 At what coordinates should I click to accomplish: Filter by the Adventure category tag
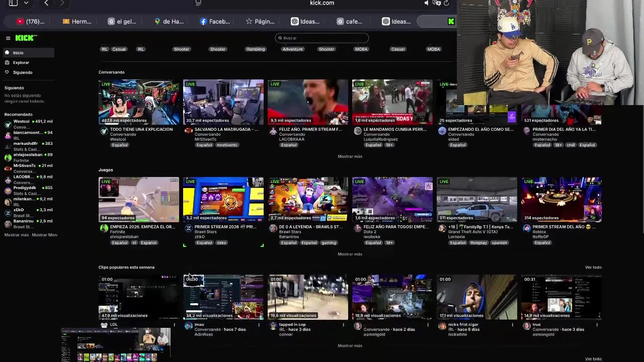tap(293, 49)
